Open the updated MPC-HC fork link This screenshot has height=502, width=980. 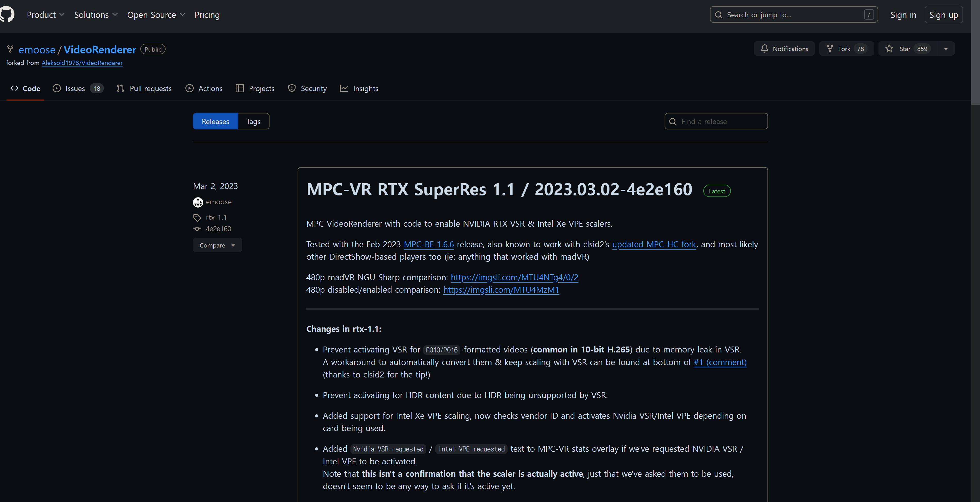pos(654,244)
